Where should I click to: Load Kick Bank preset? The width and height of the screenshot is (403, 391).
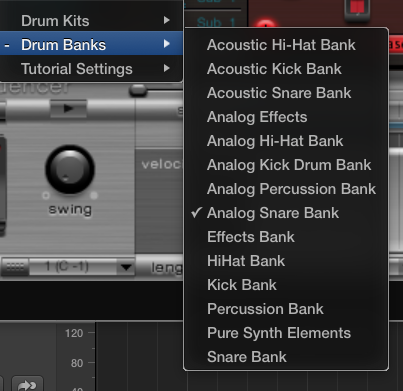(286, 285)
